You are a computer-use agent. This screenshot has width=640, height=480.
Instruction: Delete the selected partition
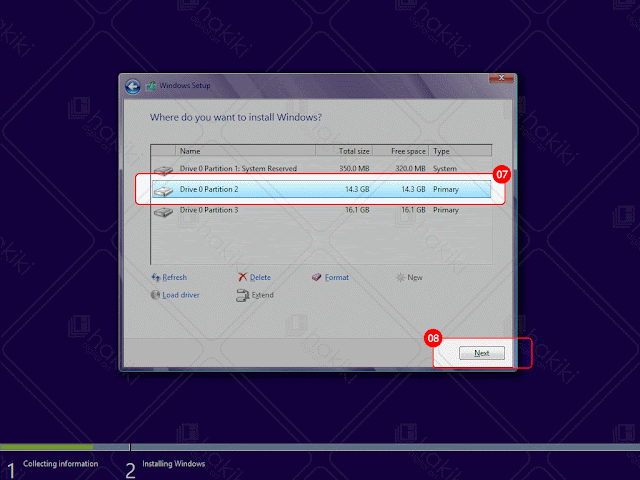260,278
